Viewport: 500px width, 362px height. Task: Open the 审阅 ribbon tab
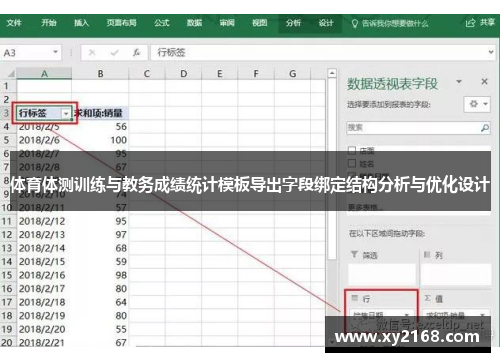[x=227, y=23]
